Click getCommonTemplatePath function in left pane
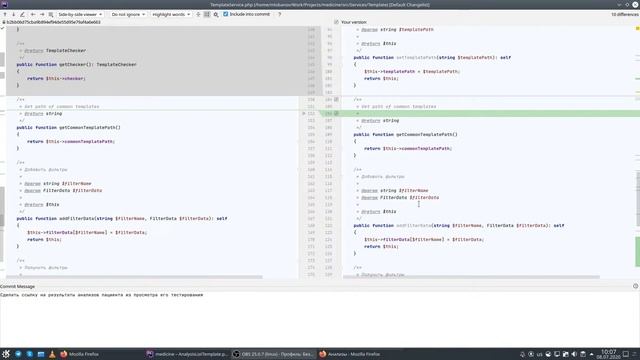 point(89,127)
